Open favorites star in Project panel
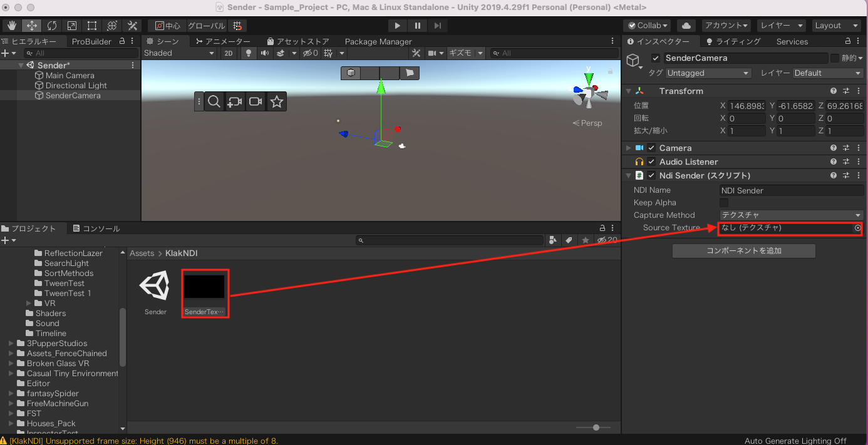 [x=585, y=240]
